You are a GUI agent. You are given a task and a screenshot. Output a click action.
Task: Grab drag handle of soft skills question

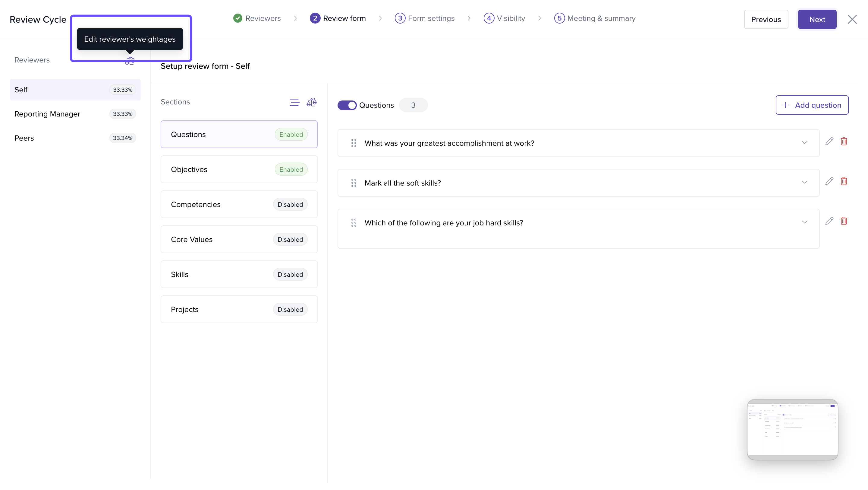click(x=354, y=183)
